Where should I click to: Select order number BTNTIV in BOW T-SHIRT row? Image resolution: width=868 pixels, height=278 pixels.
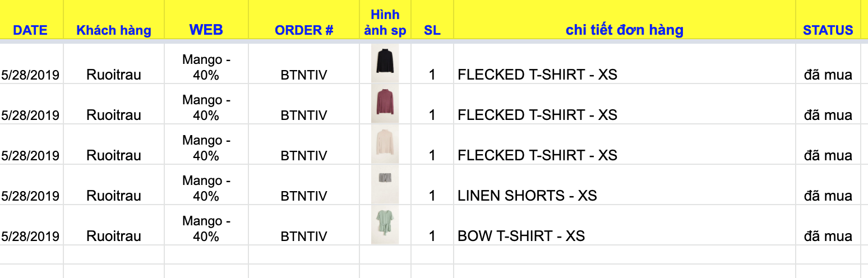coord(304,236)
